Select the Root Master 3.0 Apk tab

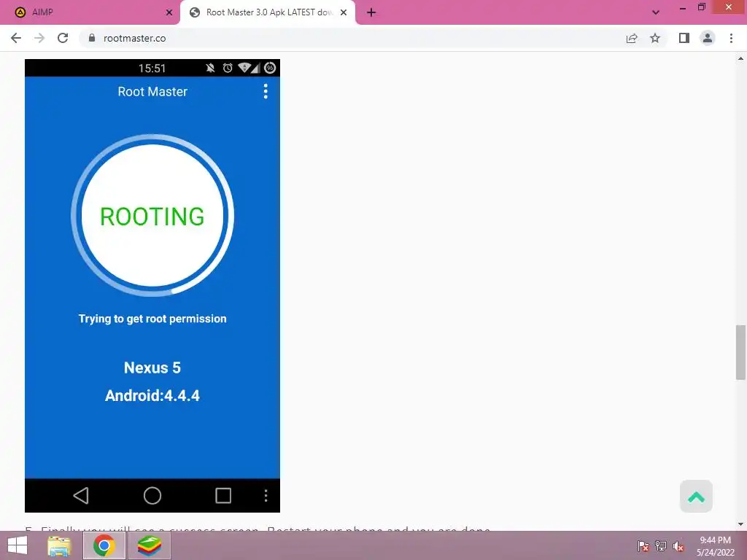click(267, 12)
